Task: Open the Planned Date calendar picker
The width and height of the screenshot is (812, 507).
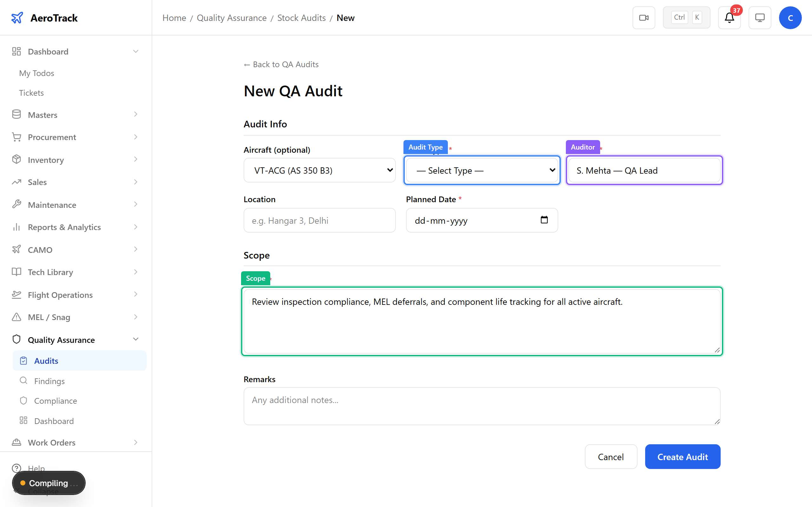Action: (x=544, y=220)
